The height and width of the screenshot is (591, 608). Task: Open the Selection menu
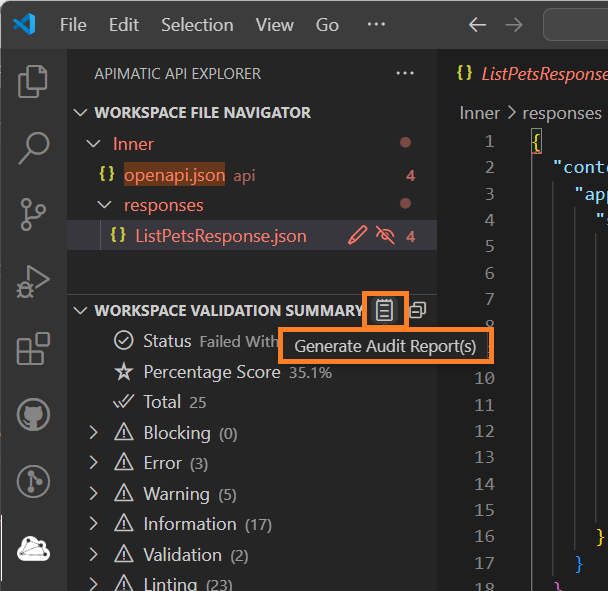[x=197, y=25]
